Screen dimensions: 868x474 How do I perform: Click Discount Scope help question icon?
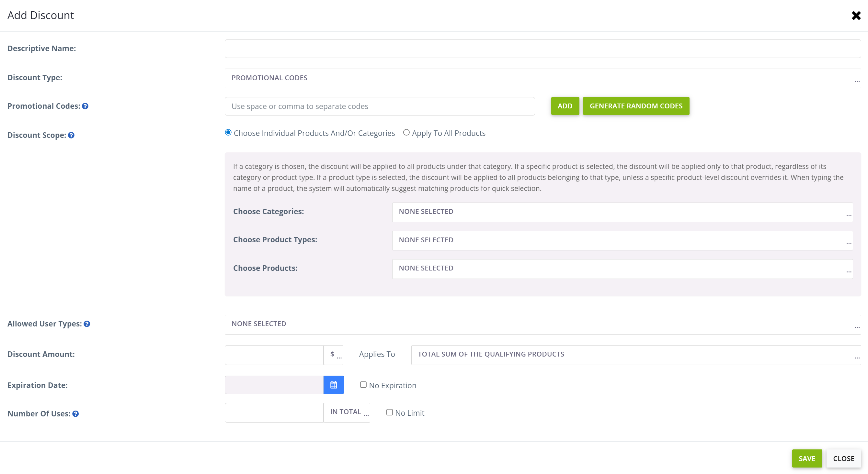coord(71,135)
